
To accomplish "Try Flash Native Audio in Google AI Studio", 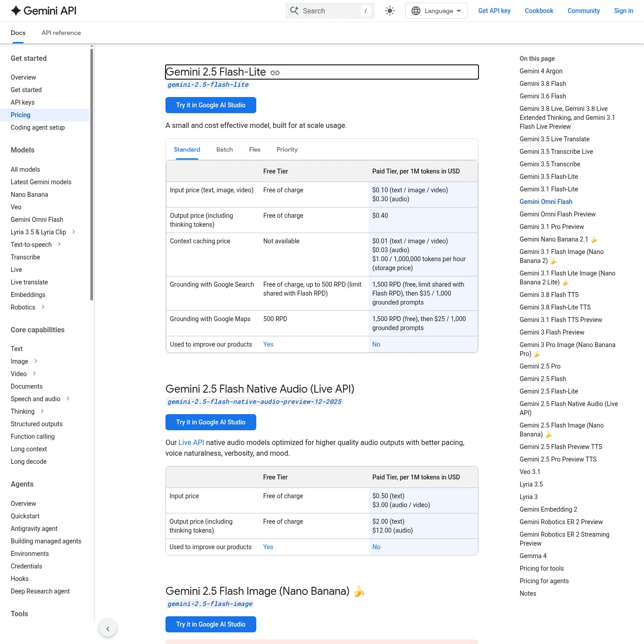I will pyautogui.click(x=211, y=422).
